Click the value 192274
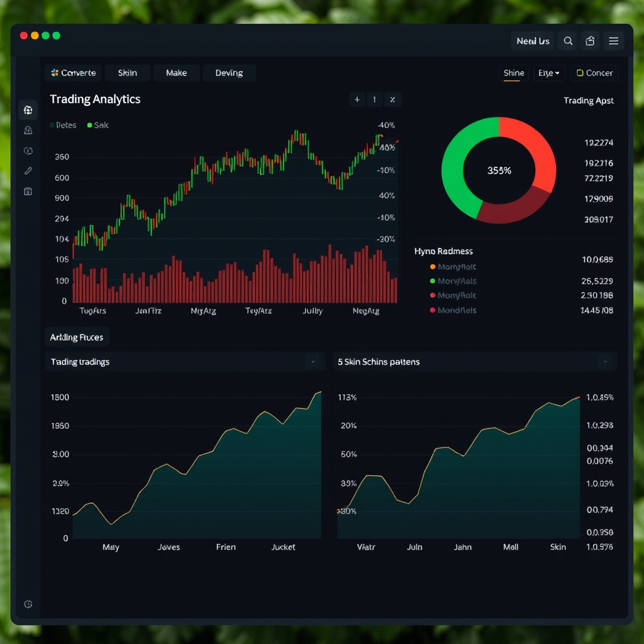644x644 pixels. 599,143
